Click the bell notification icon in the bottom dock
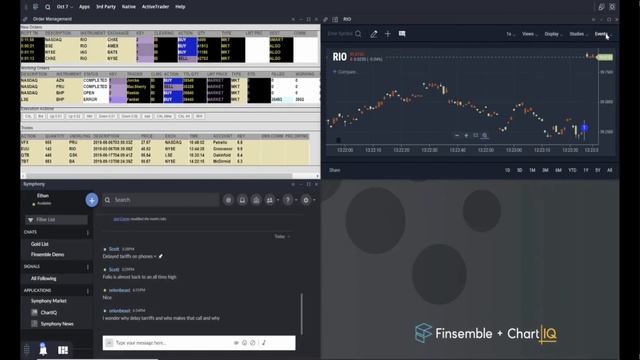Viewport: 640px width, 360px height. 43,349
